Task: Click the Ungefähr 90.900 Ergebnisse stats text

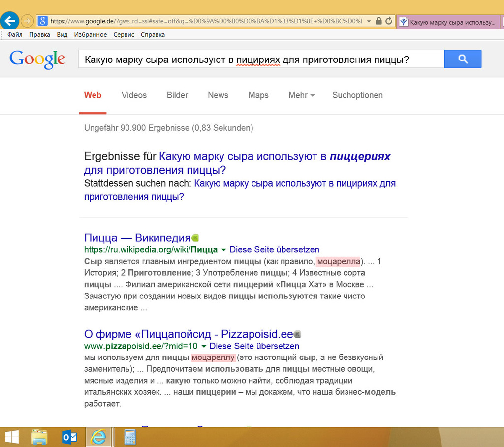Action: pyautogui.click(x=169, y=128)
